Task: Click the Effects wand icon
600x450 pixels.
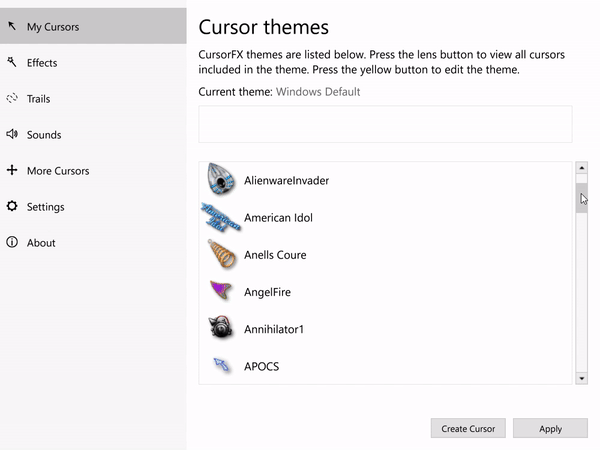Action: point(12,62)
